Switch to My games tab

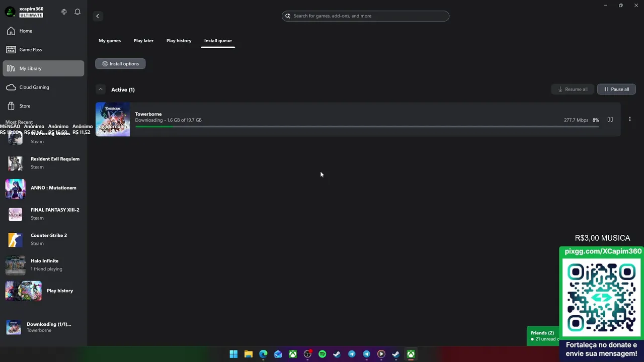point(110,41)
